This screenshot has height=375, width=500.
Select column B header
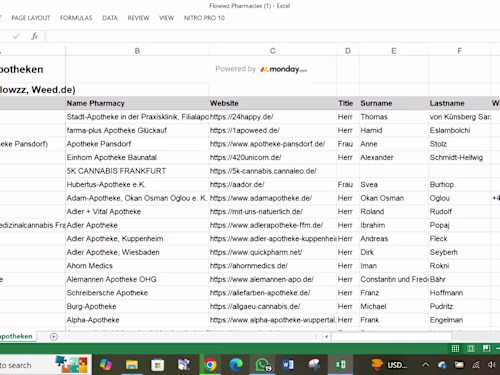pyautogui.click(x=137, y=51)
